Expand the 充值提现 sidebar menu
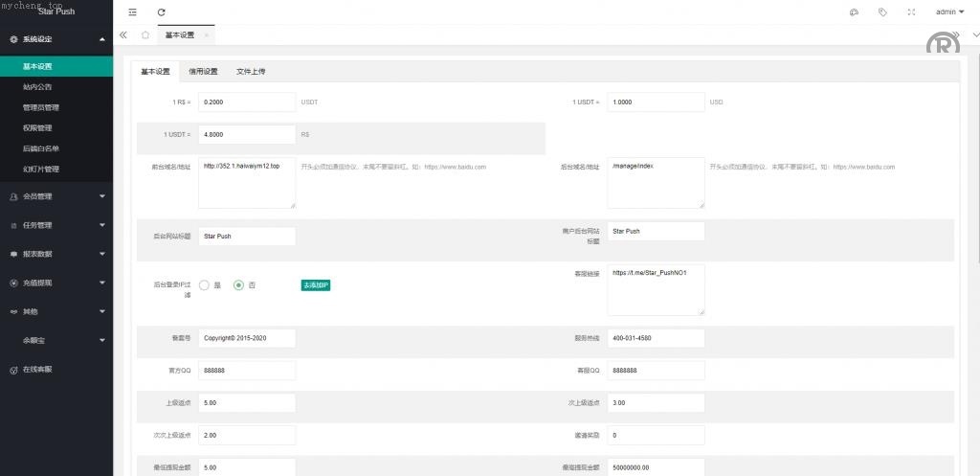The height and width of the screenshot is (476, 980). [56, 283]
